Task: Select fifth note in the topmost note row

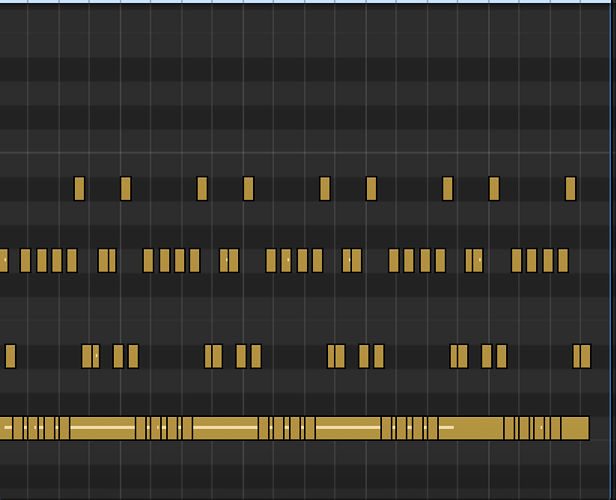Action: [x=325, y=189]
